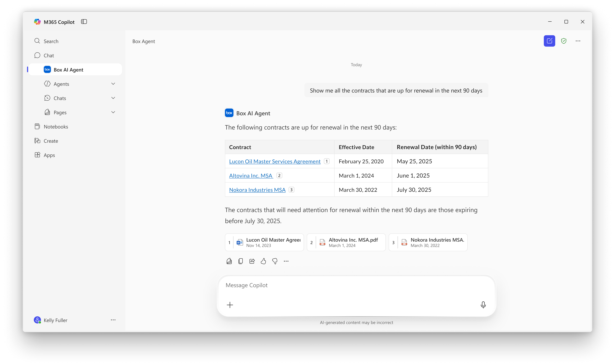The height and width of the screenshot is (364, 615).
Task: Click the Box AI Agent avatar in response
Action: [229, 113]
